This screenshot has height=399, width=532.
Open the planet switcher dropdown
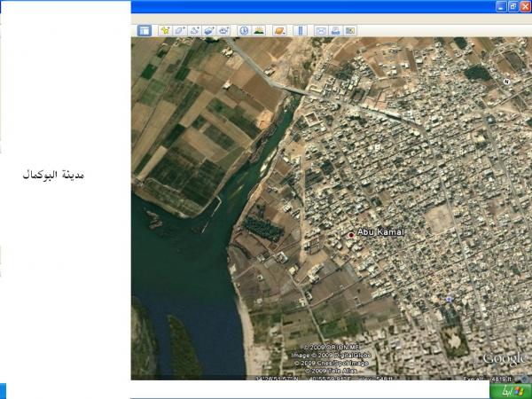(x=279, y=30)
